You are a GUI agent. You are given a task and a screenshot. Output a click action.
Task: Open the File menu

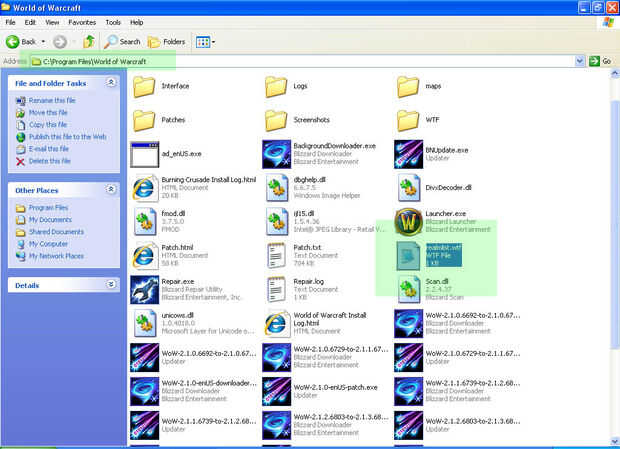point(10,23)
